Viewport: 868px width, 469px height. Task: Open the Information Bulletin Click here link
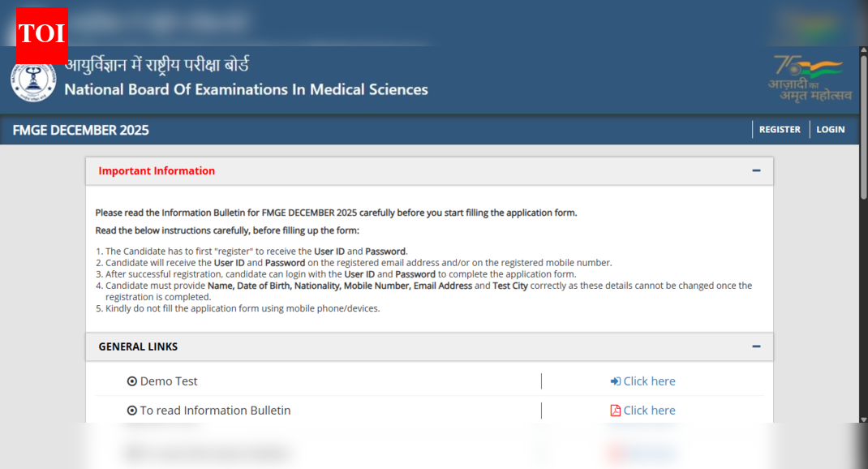pyautogui.click(x=650, y=410)
